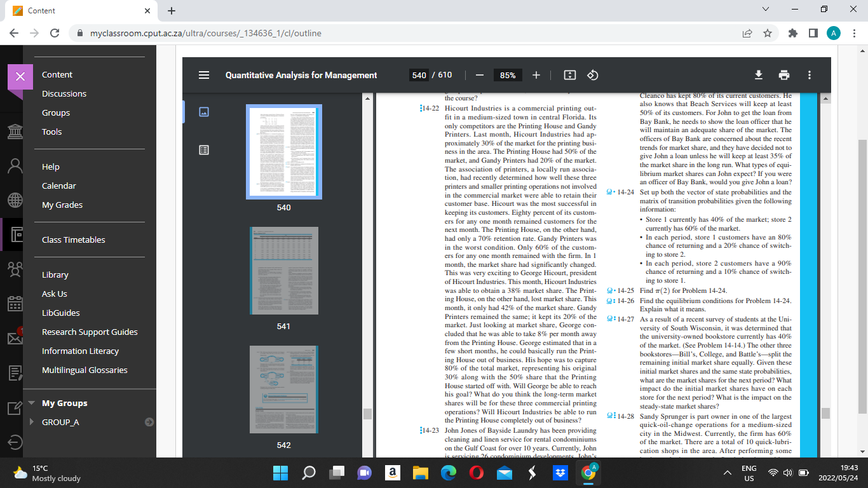
Task: Show hidden system tray icons
Action: [x=728, y=473]
